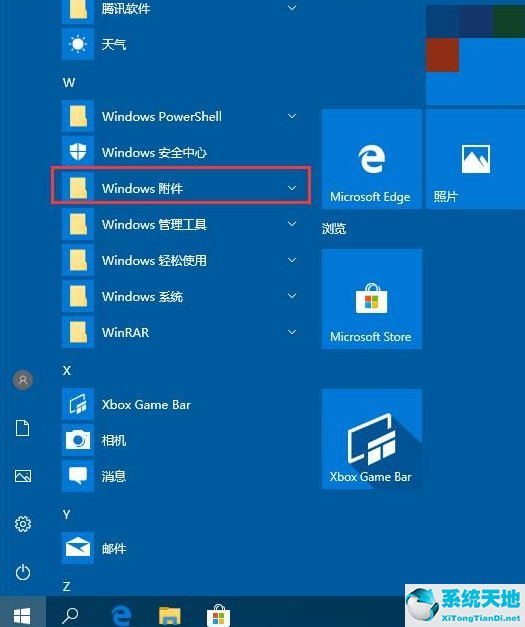
Task: Click the 邮件 label text
Action: tap(114, 548)
